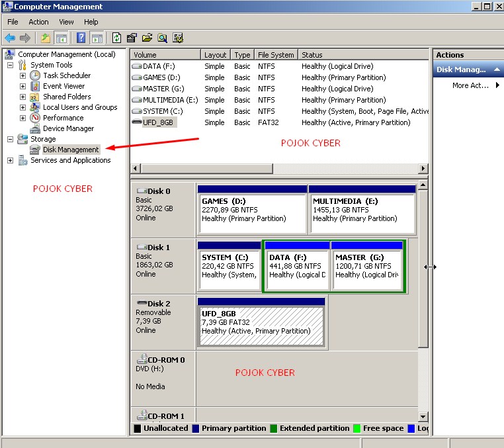Click the Computer Management (Local) root icon
This screenshot has height=448, width=504.
(x=10, y=54)
